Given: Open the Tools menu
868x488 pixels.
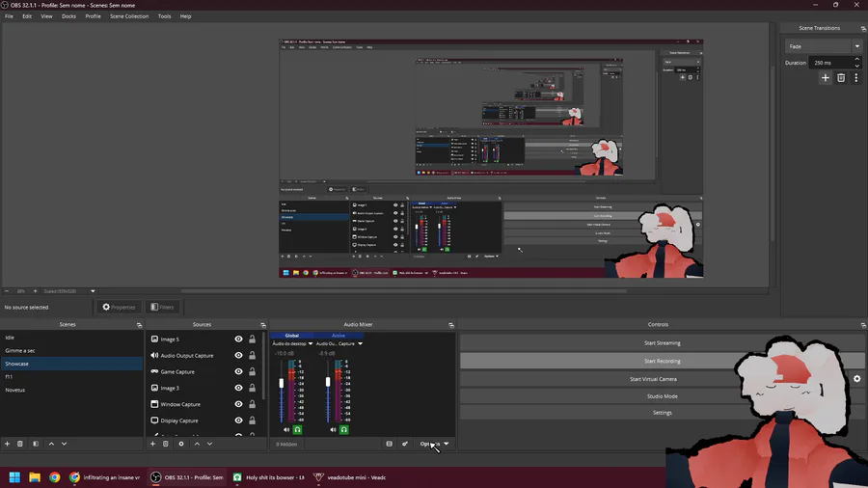Looking at the screenshot, I should point(164,16).
